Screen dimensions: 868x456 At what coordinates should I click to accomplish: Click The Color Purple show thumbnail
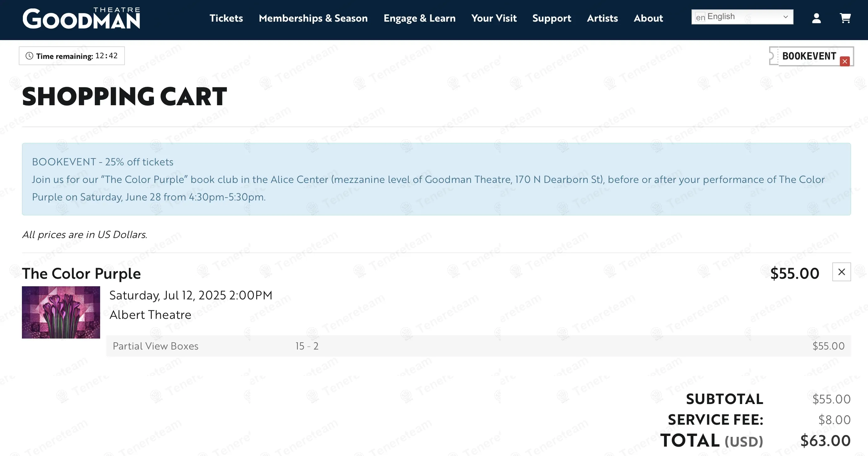point(61,312)
